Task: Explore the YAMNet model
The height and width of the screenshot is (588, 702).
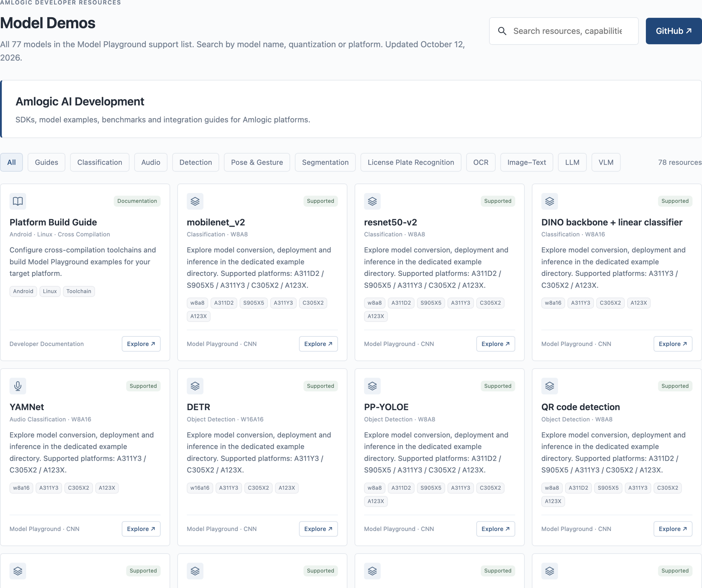Action: coord(141,529)
